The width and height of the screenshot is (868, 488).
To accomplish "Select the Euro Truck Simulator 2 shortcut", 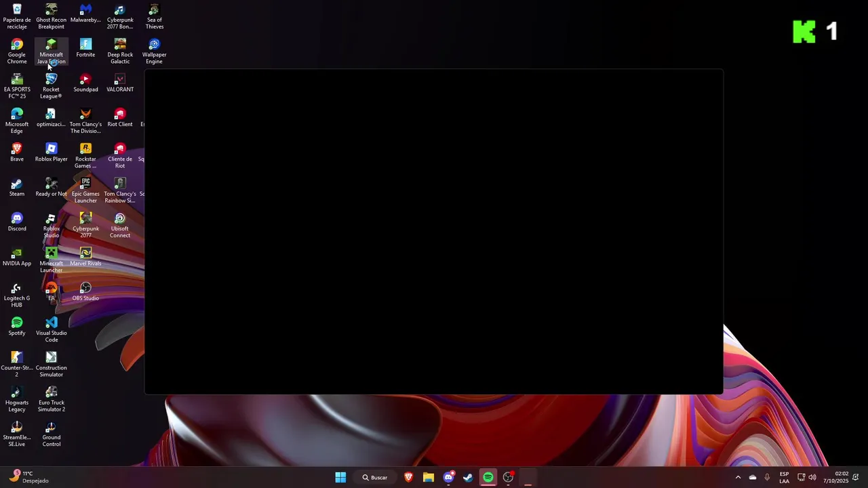I will point(51,399).
